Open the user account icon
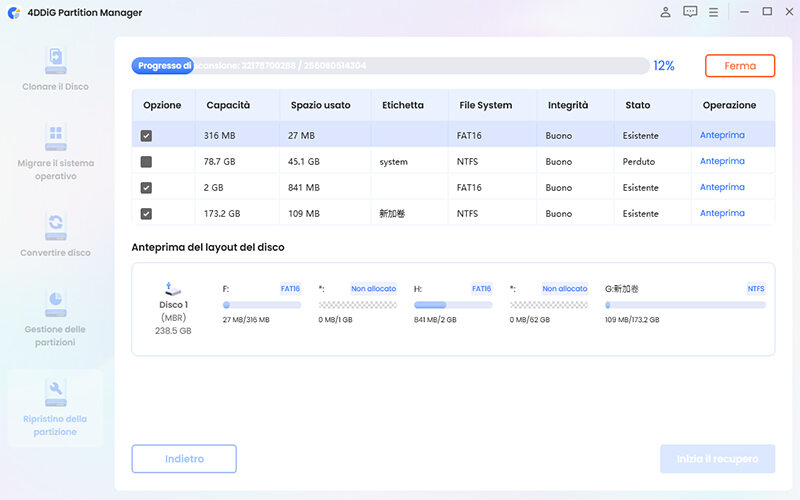Image resolution: width=800 pixels, height=500 pixels. (x=666, y=12)
